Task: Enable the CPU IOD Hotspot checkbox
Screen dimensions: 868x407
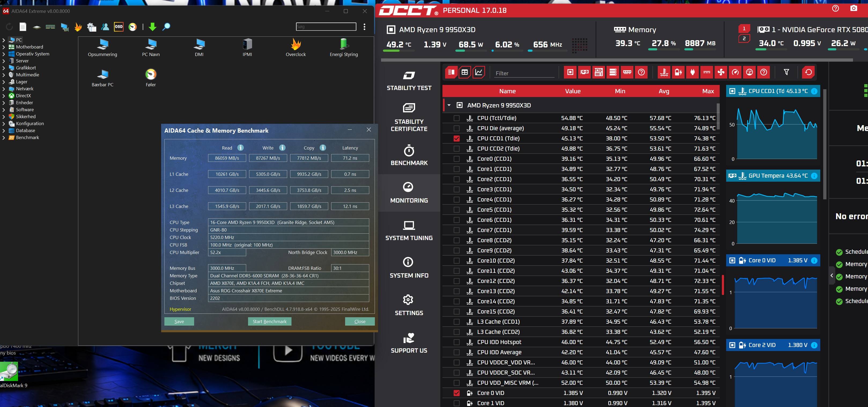Action: [x=457, y=342]
